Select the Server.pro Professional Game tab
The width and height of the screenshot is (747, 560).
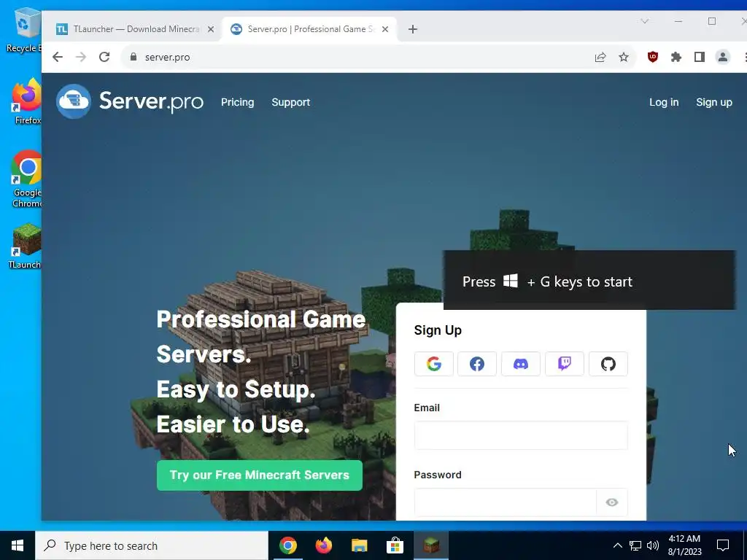click(x=309, y=29)
